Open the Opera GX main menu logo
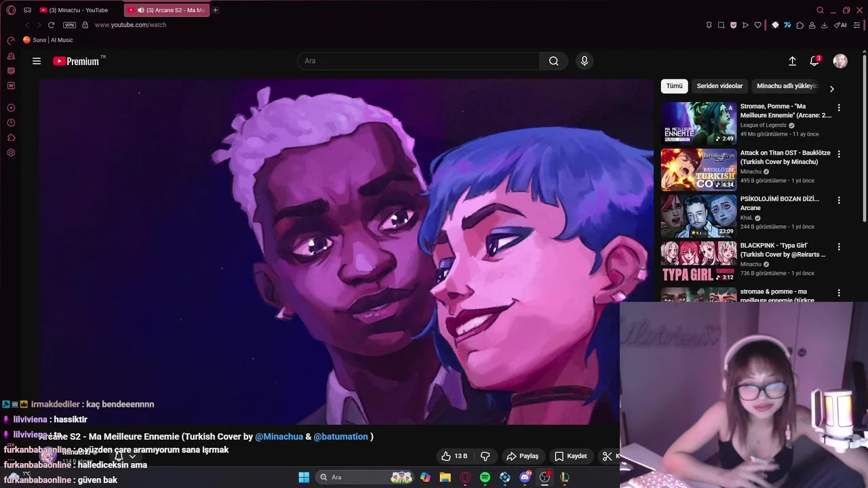The height and width of the screenshot is (488, 868). pos(11,10)
